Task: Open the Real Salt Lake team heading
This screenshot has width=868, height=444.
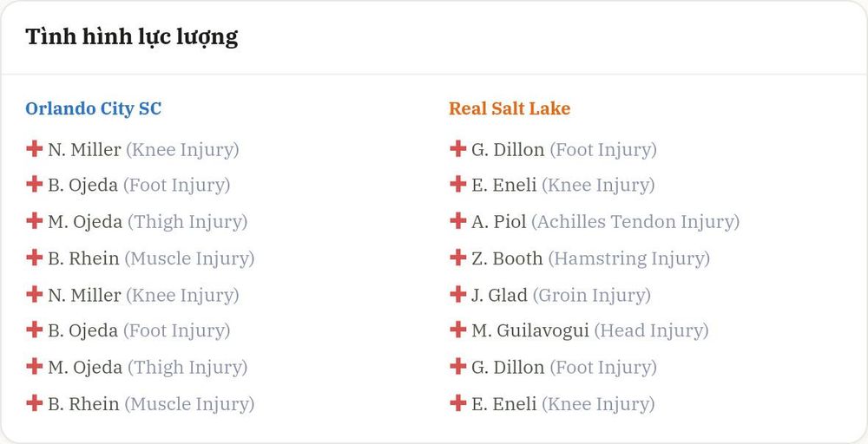Action: click(510, 108)
